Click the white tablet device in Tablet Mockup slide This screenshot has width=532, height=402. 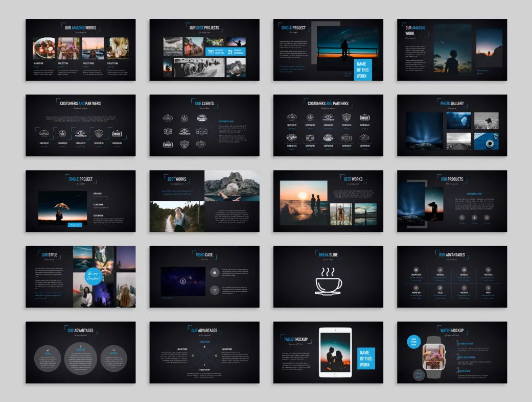click(x=335, y=352)
